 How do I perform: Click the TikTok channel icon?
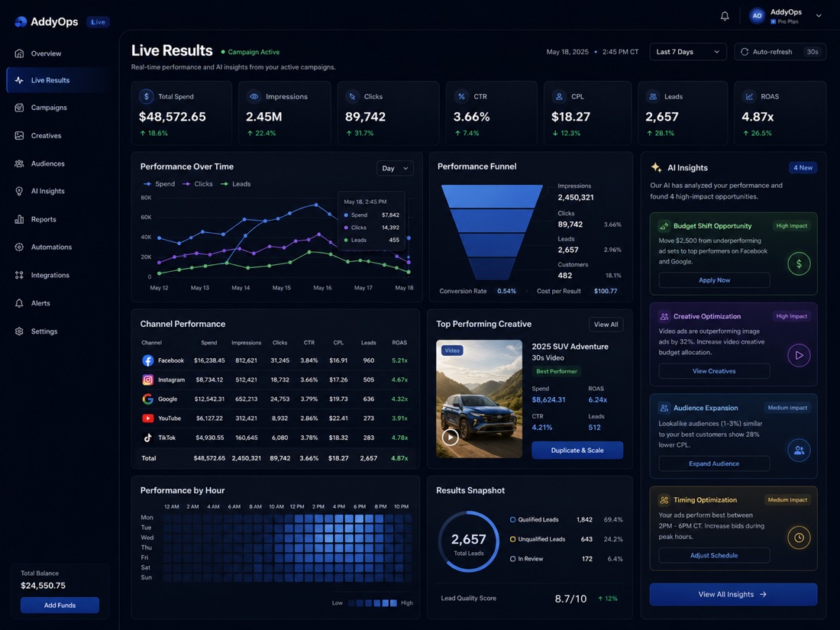point(148,438)
